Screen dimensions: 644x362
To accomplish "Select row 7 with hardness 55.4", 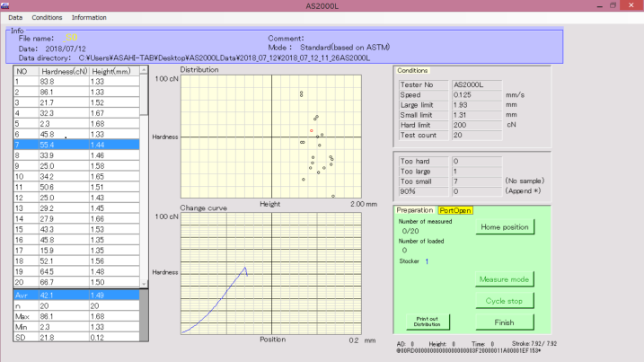I will click(x=76, y=145).
